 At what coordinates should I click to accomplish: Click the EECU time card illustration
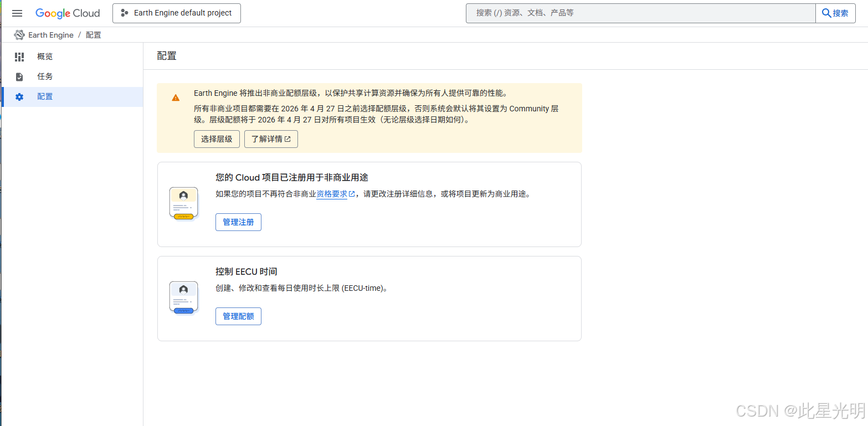coord(183,297)
